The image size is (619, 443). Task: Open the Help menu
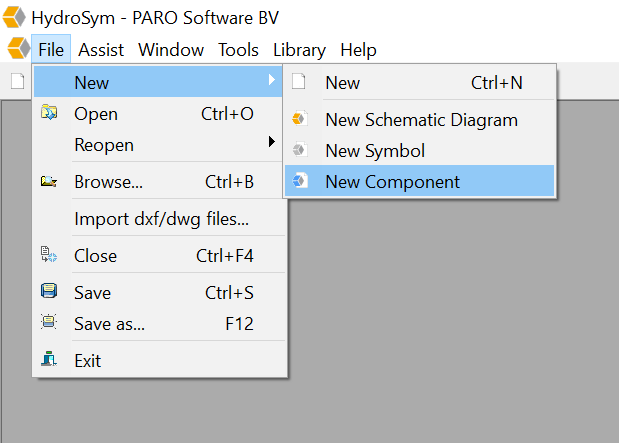(358, 50)
